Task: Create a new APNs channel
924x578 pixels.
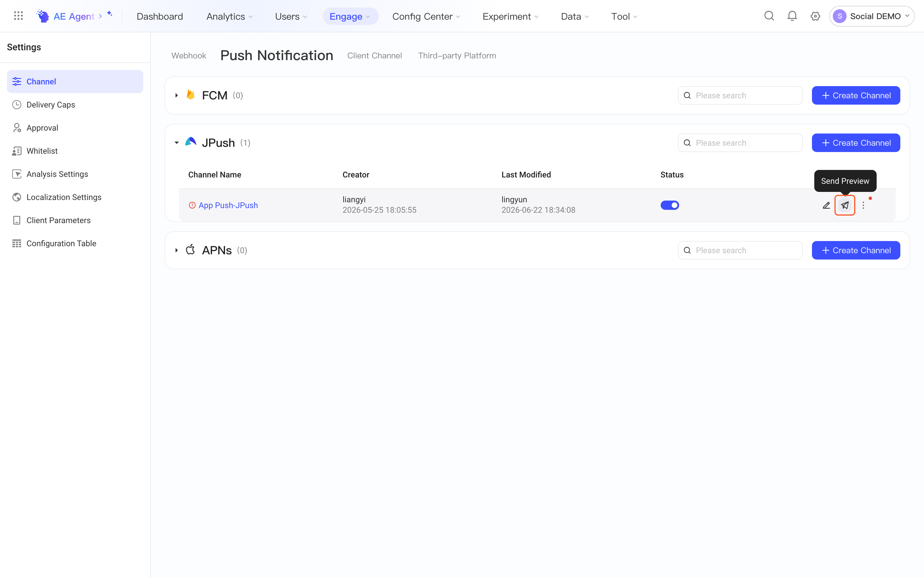Action: coord(856,250)
